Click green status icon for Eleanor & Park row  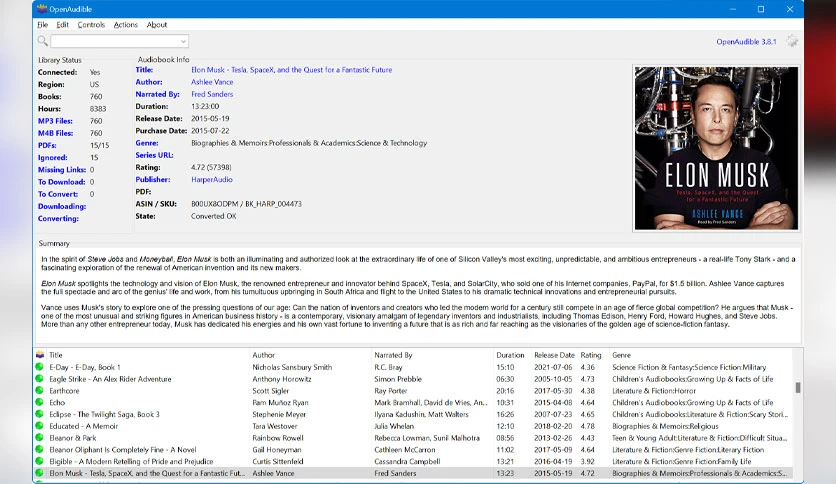39,437
